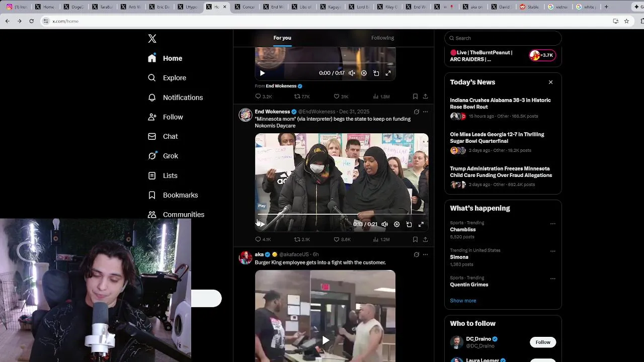Open settings gear on top 0:17 video
644x362 pixels.
(x=364, y=73)
